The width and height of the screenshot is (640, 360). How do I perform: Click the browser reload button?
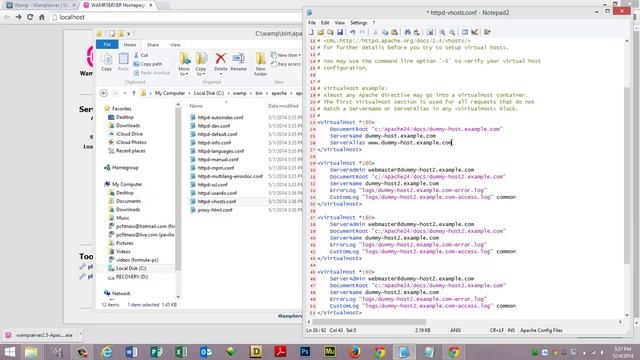point(30,17)
